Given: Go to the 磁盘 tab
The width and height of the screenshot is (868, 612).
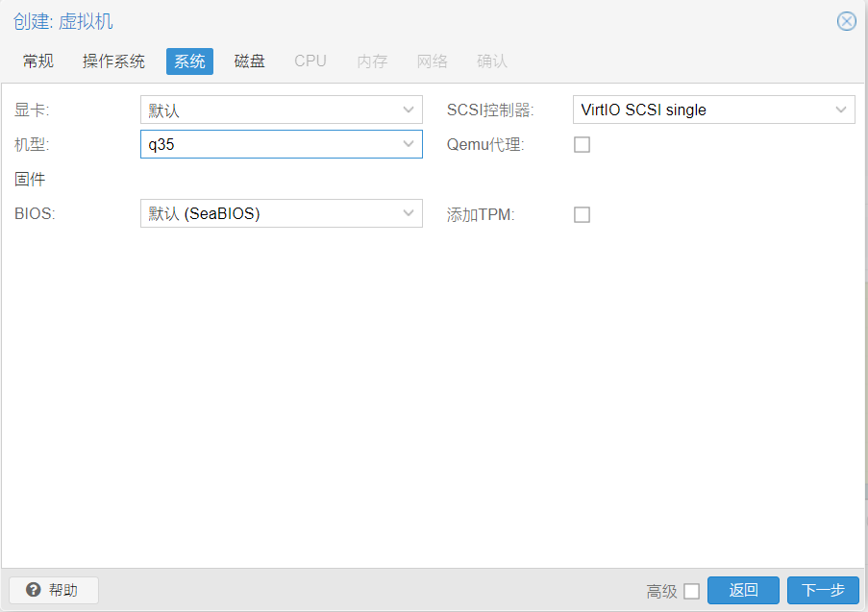Looking at the screenshot, I should (x=250, y=61).
